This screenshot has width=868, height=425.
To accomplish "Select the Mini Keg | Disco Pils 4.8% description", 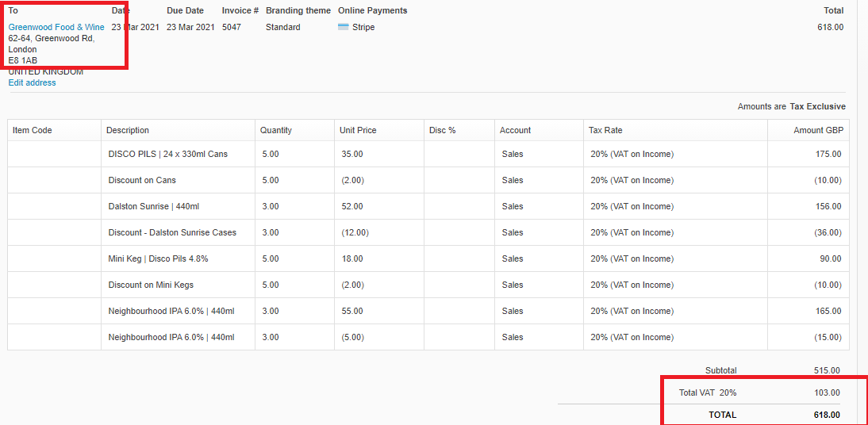I will click(159, 258).
